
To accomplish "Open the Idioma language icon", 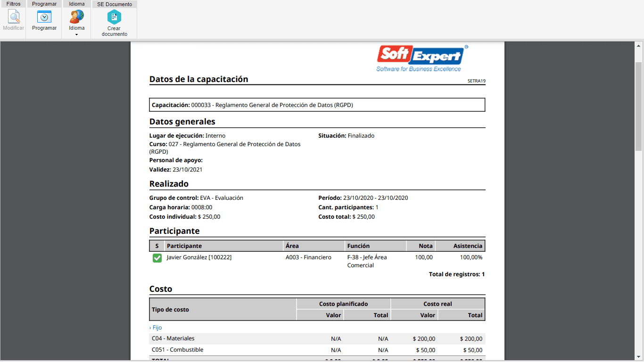I will point(77,16).
